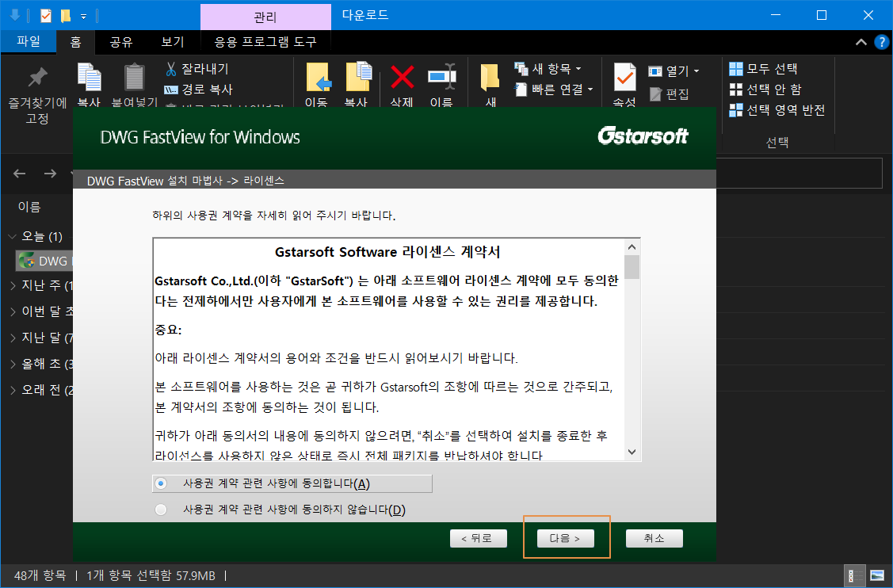The width and height of the screenshot is (893, 588).
Task: Open the View (보기) ribbon tab
Action: coord(172,41)
